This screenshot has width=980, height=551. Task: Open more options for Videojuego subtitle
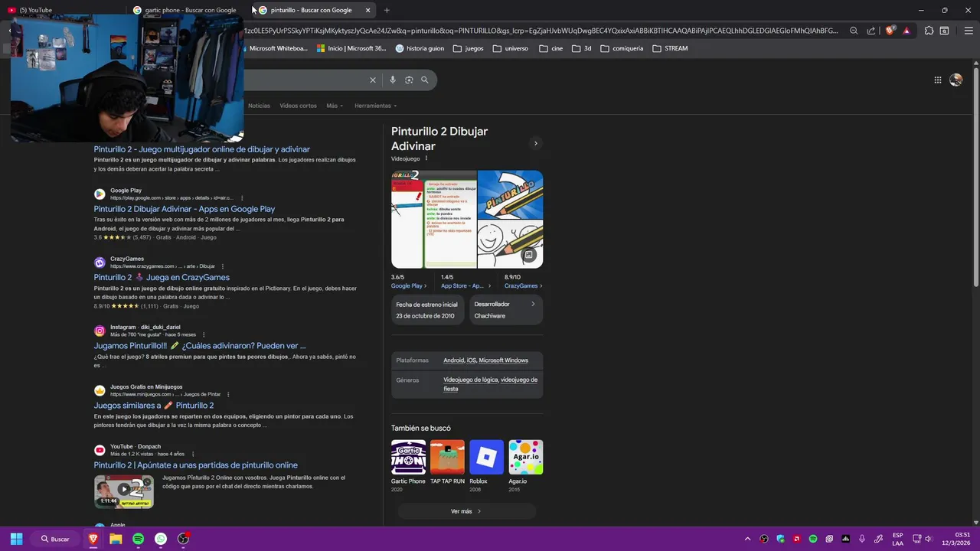pos(426,158)
